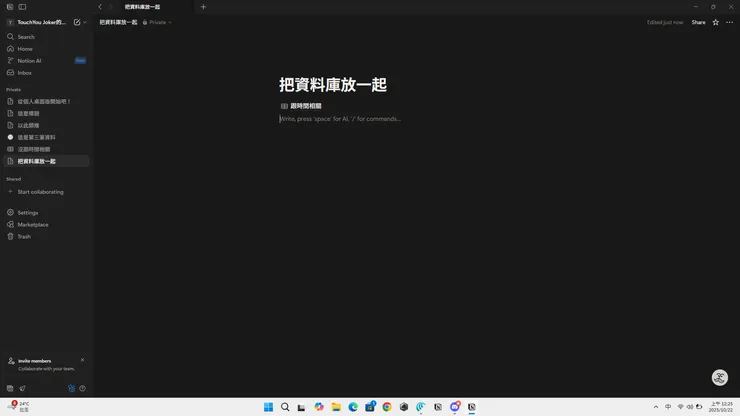Select 把資料庫放一起 page in sidebar
Image resolution: width=740 pixels, height=416 pixels.
pyautogui.click(x=46, y=161)
